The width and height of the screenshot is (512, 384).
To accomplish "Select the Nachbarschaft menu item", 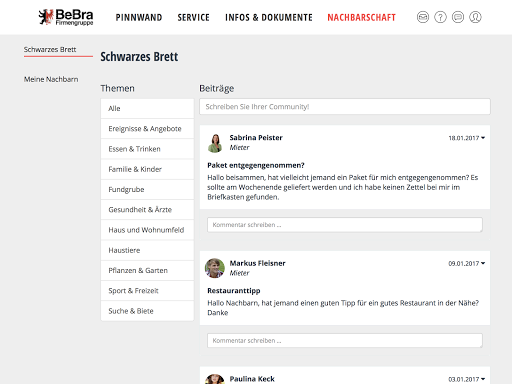I will (x=362, y=17).
